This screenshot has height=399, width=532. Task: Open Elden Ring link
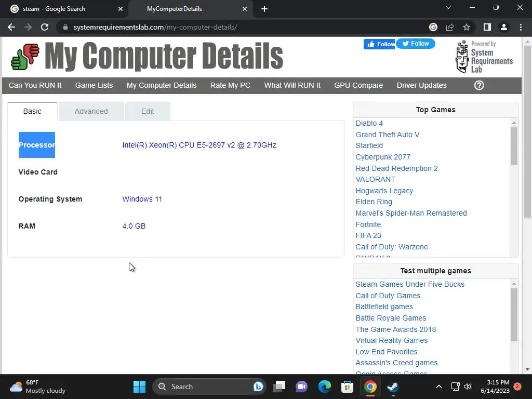coord(374,202)
